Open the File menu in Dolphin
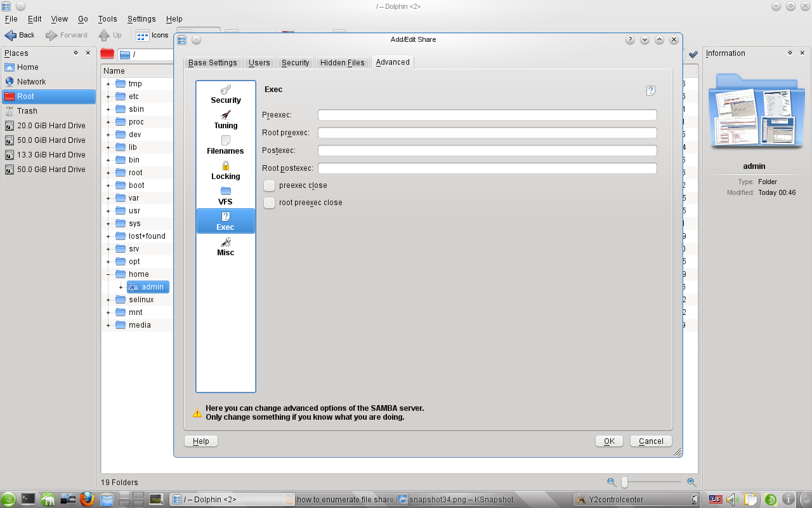Viewport: 812px width, 508px height. click(11, 19)
